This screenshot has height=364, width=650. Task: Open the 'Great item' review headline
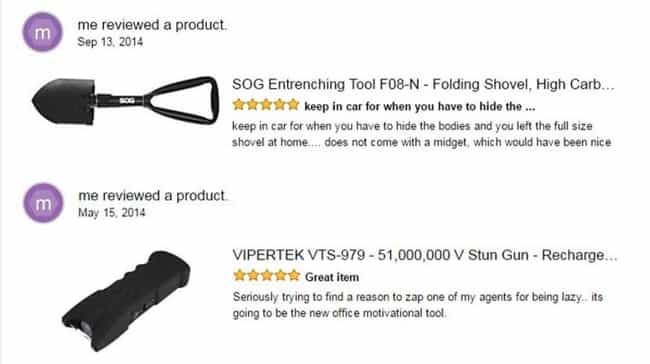pos(332,277)
